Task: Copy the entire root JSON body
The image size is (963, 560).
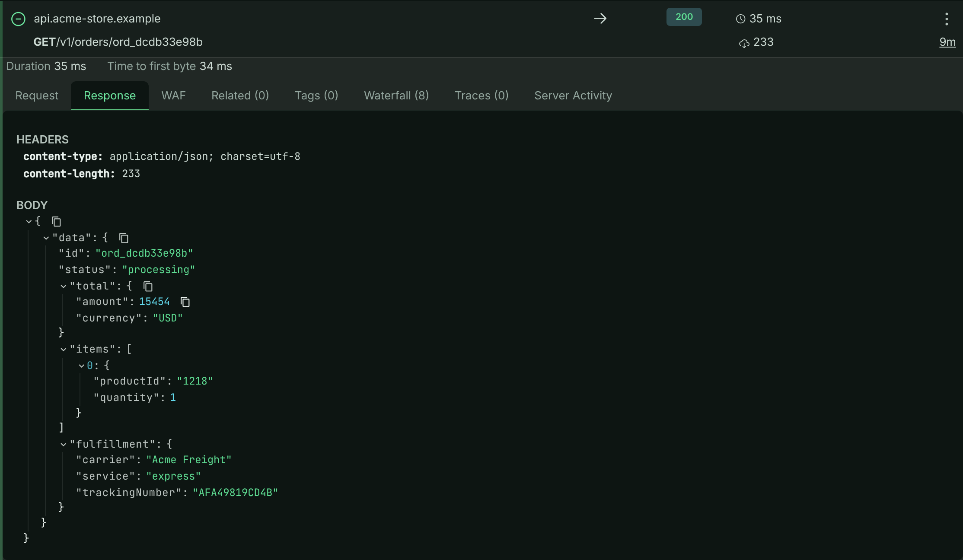Action: pyautogui.click(x=56, y=222)
